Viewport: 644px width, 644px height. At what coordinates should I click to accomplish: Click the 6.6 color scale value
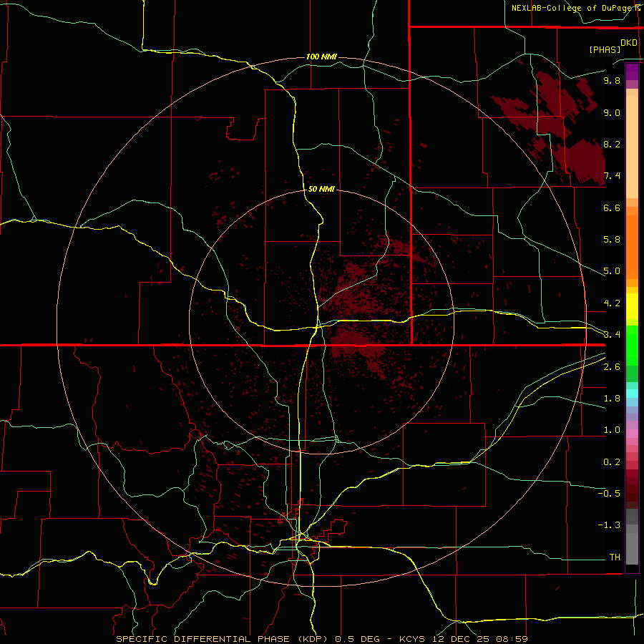pyautogui.click(x=612, y=208)
